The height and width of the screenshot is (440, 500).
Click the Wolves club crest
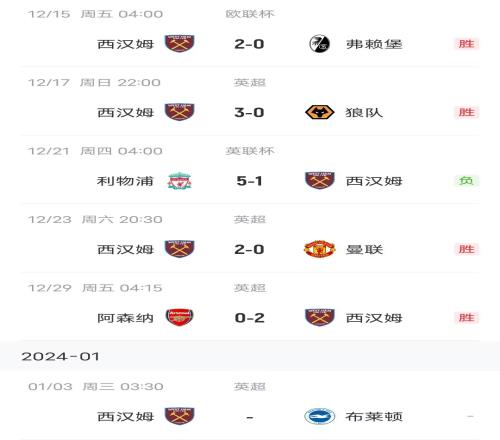coord(319,112)
